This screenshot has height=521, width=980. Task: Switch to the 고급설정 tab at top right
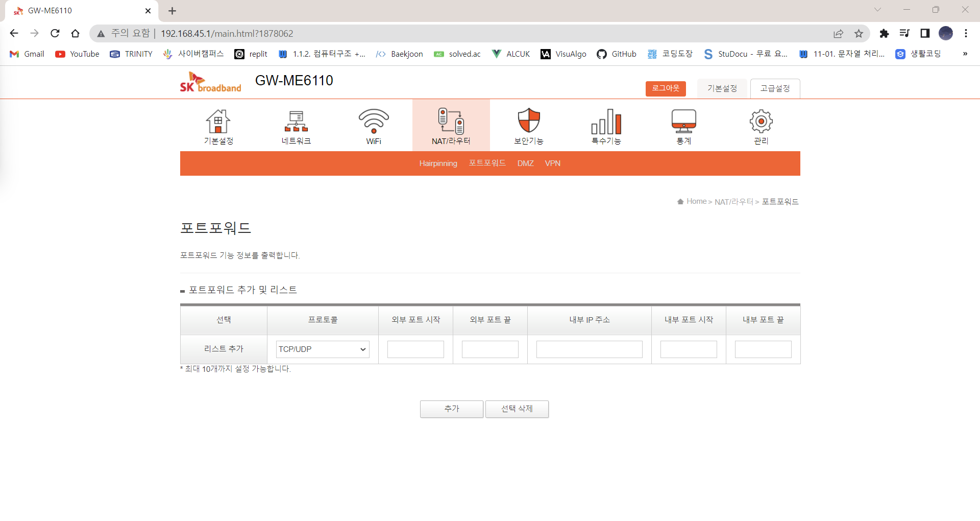775,89
